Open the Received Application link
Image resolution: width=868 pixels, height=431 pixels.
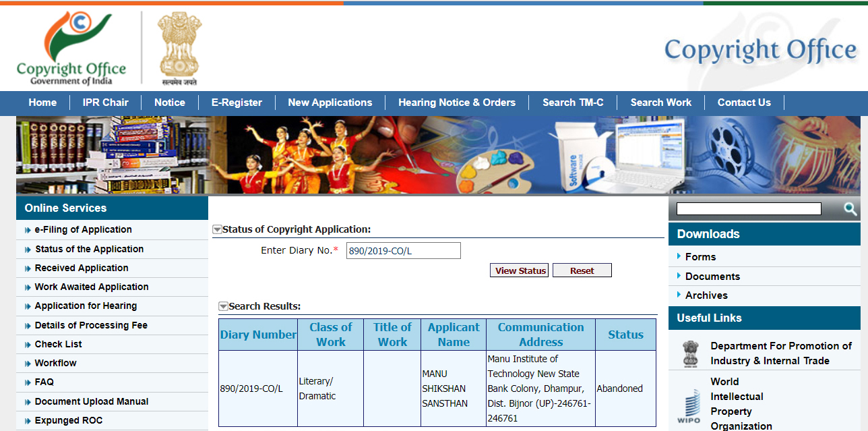tap(82, 268)
